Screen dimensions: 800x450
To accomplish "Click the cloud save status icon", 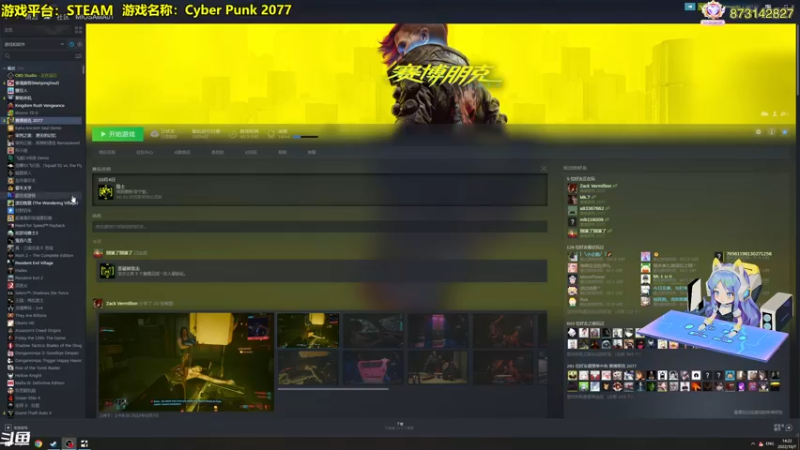I will [154, 134].
